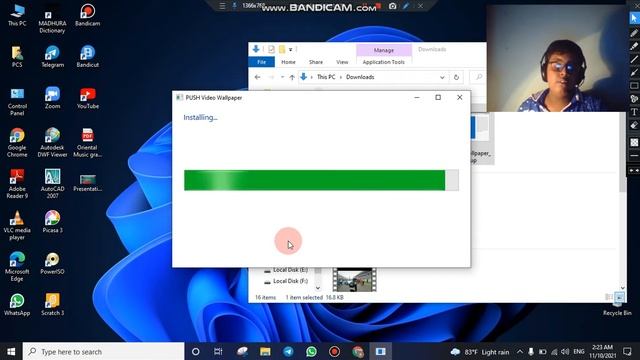
Task: Go back in File Explorer navigation
Action: (x=258, y=77)
